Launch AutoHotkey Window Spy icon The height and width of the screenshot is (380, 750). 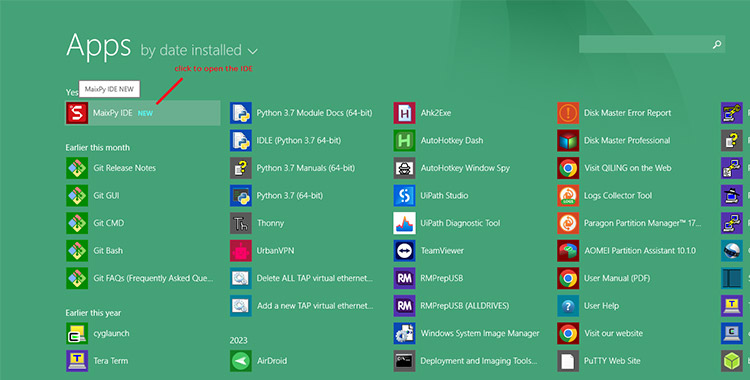[x=404, y=168]
